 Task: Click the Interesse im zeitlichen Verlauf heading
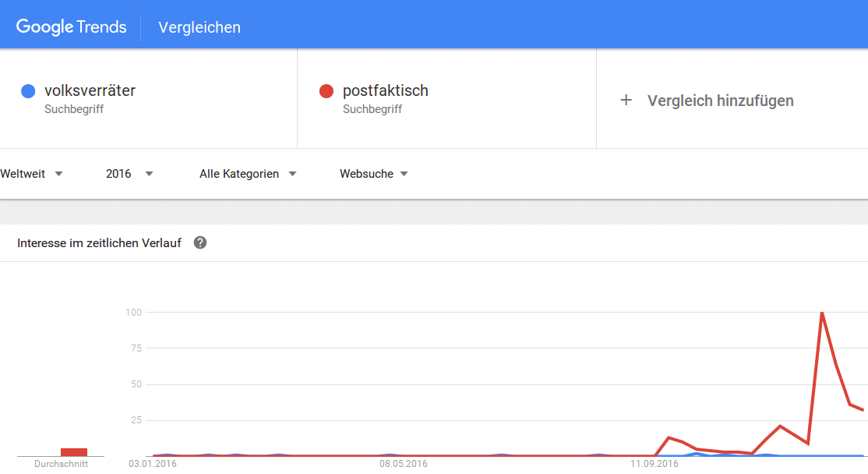99,243
